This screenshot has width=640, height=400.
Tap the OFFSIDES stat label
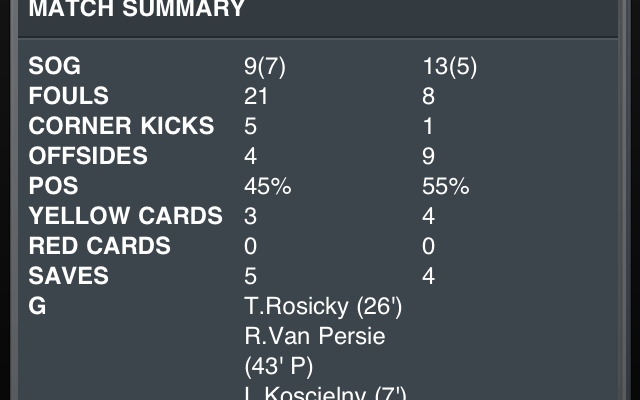(x=88, y=156)
